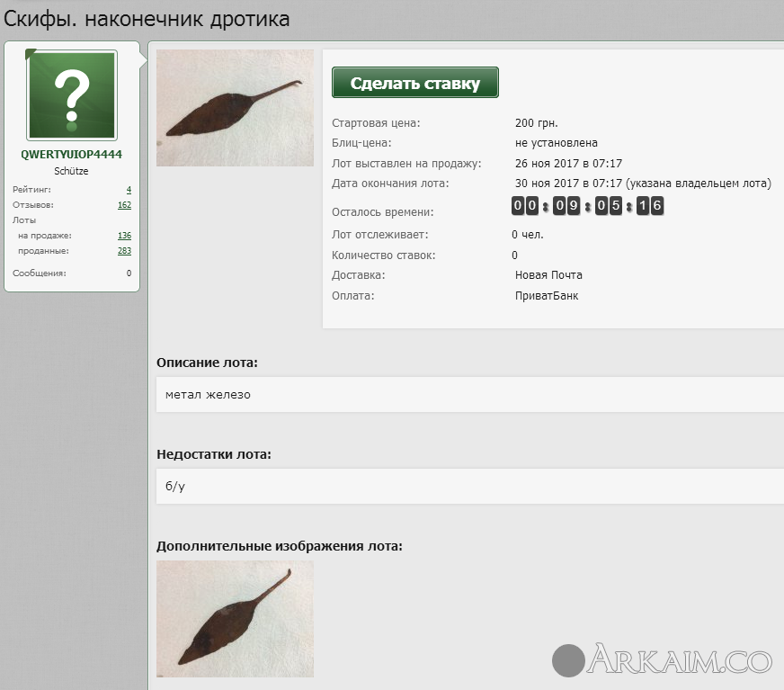Viewport: 784px width, 690px height.
Task: Click the question-mark avatar image
Action: (x=72, y=95)
